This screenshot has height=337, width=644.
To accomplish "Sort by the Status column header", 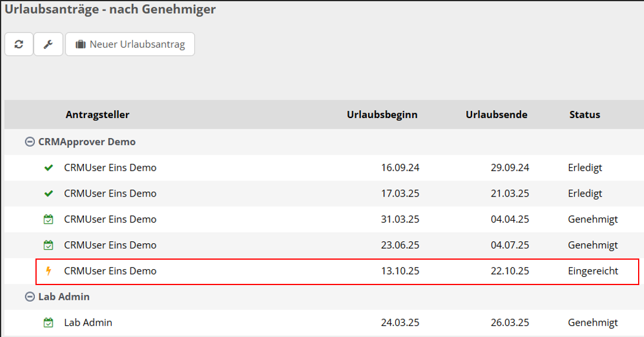I will click(584, 114).
